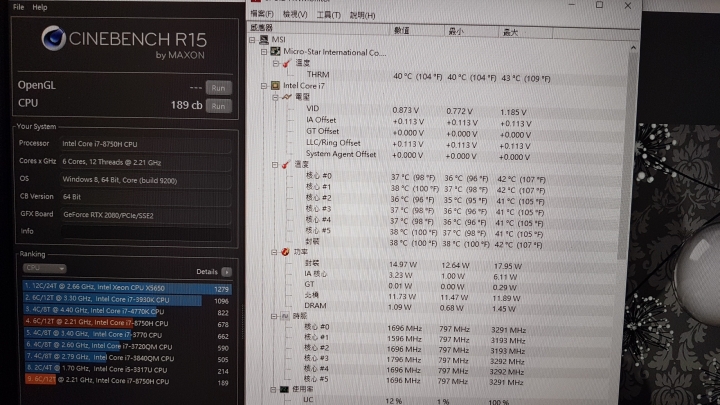
Task: Click the thermometer icon beside THRM group
Action: [287, 63]
